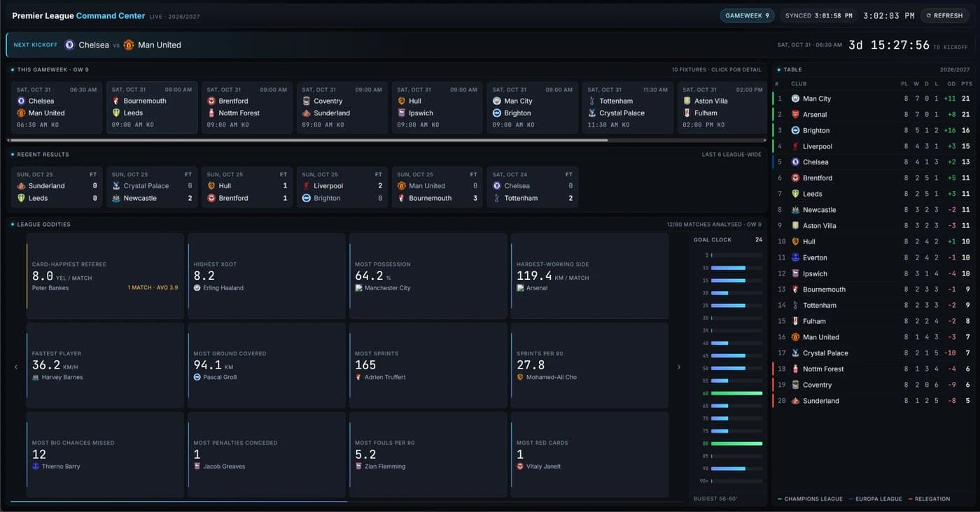Viewport: 980px width, 512px height.
Task: Click the horizontal scrollbar under the fixtures
Action: click(308, 140)
